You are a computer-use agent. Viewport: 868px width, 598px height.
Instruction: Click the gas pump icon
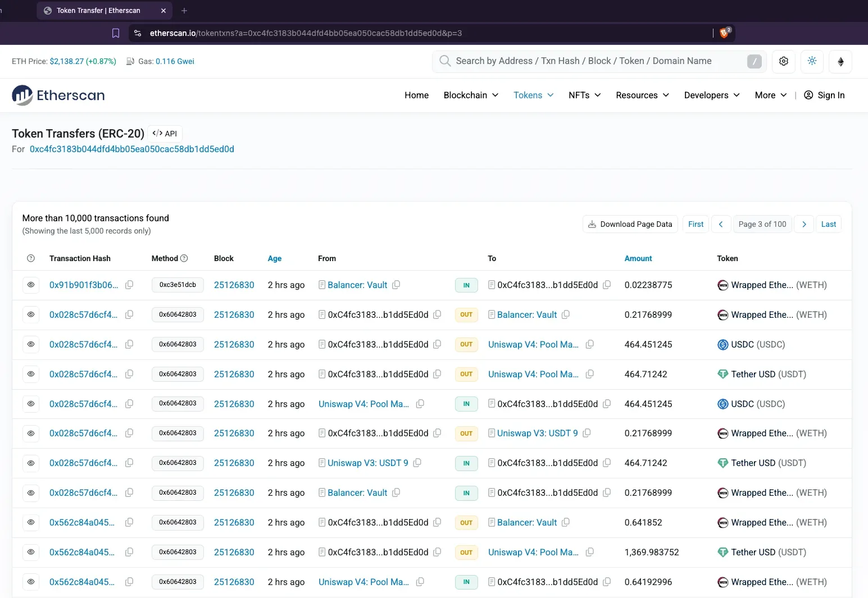(130, 61)
